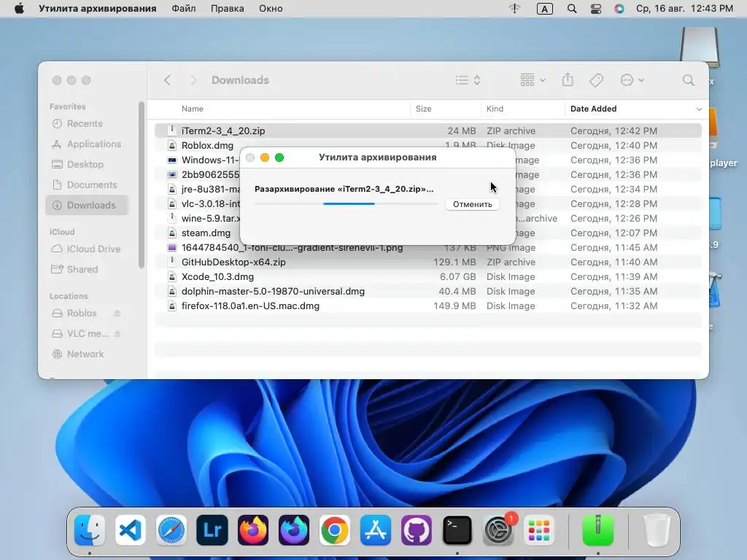747x560 pixels.
Task: Go forward with the Finder forward arrow
Action: click(193, 80)
